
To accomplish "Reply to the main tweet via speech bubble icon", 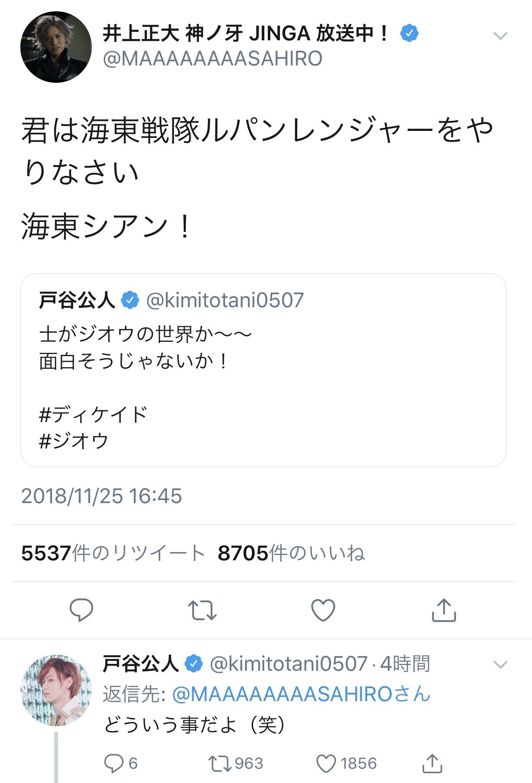I will [x=81, y=610].
